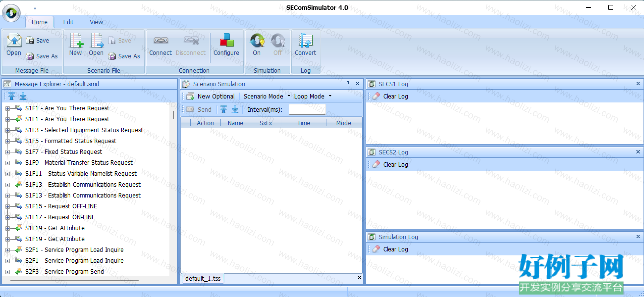Screen dimensions: 644x297
Task: Open quick access toolbar customize dropdown
Action: (x=35, y=8)
